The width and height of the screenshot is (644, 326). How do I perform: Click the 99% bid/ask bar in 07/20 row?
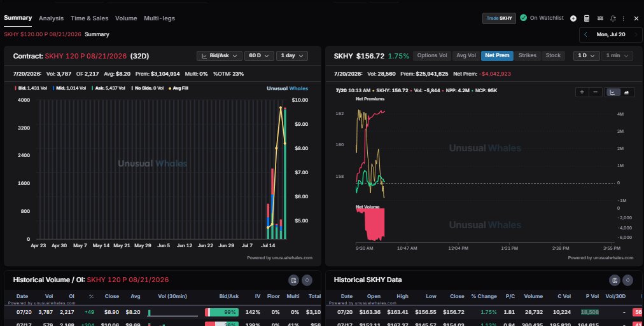click(222, 313)
